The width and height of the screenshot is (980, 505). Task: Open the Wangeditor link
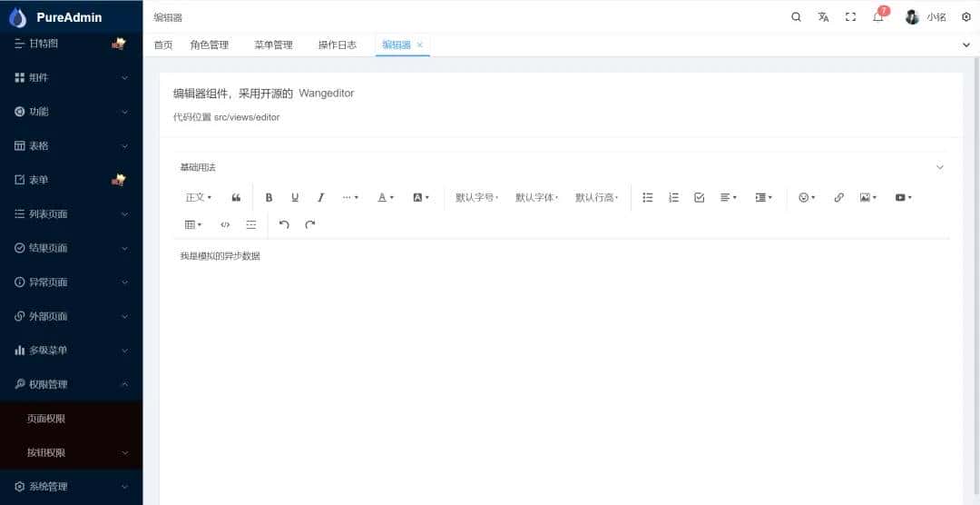click(327, 94)
